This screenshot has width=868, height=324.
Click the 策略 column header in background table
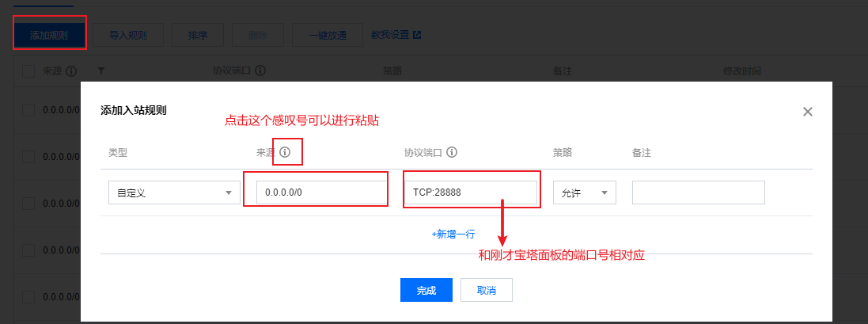(392, 71)
